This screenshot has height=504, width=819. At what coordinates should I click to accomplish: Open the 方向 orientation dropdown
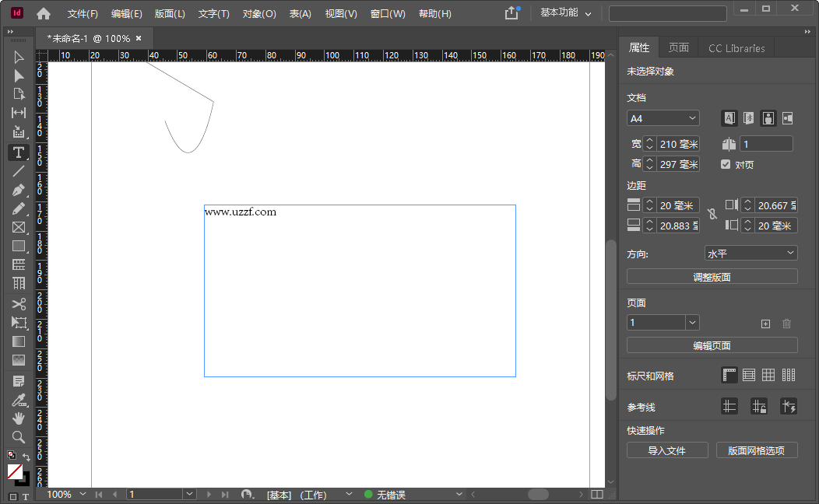point(750,252)
